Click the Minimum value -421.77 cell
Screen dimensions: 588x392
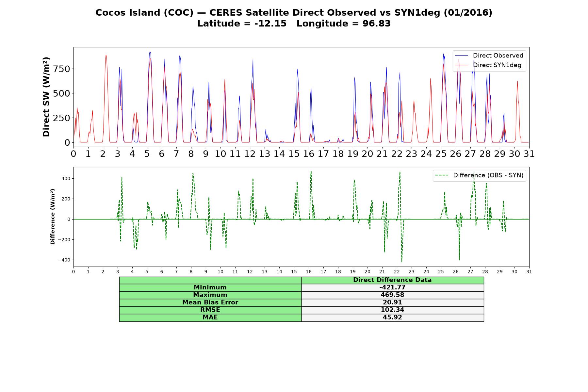[x=393, y=287]
